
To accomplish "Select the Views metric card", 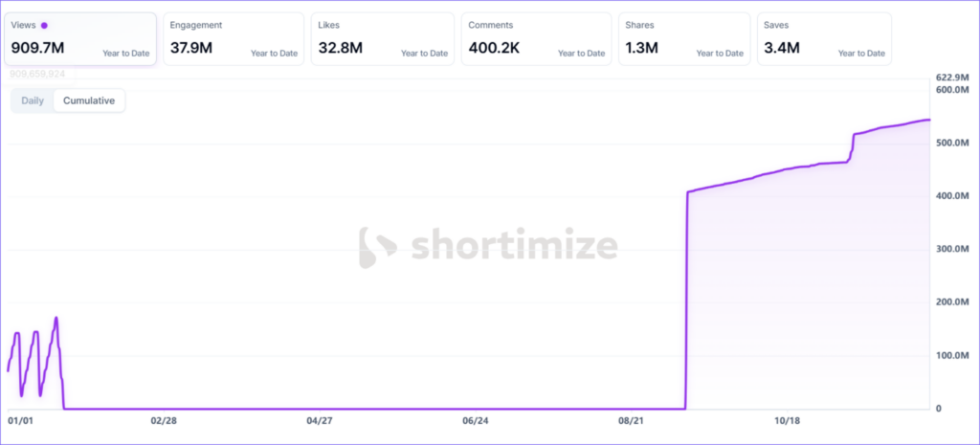I will click(80, 38).
